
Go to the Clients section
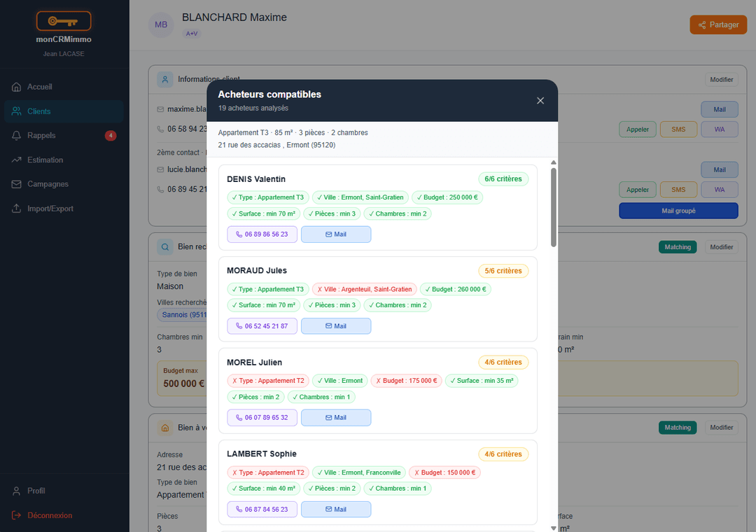(64, 111)
